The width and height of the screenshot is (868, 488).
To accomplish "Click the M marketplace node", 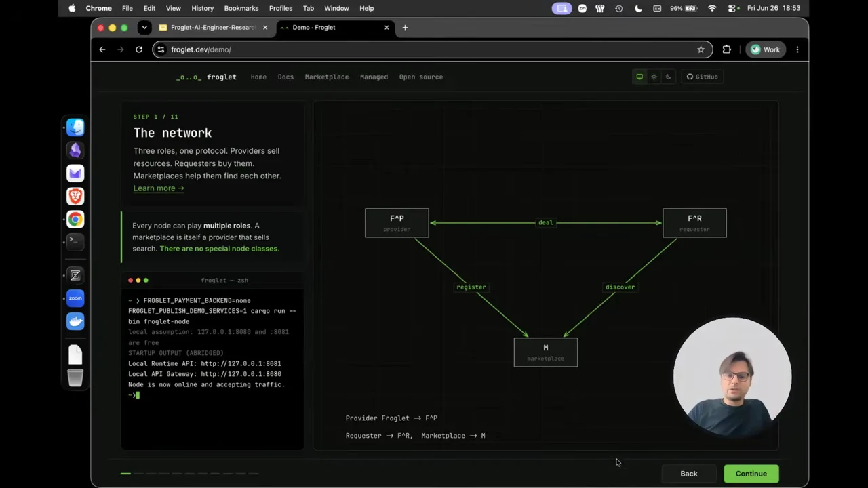I will click(546, 352).
